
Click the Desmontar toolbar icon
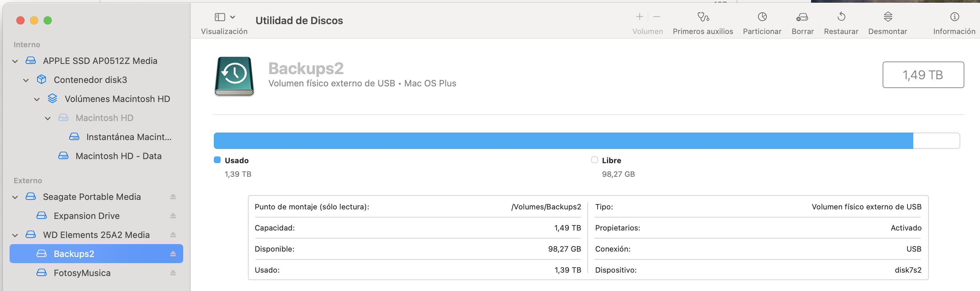pyautogui.click(x=888, y=17)
